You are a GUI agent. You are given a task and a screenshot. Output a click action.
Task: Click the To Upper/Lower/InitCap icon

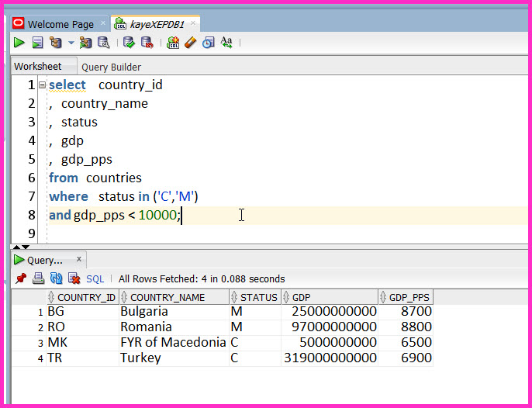tap(226, 43)
